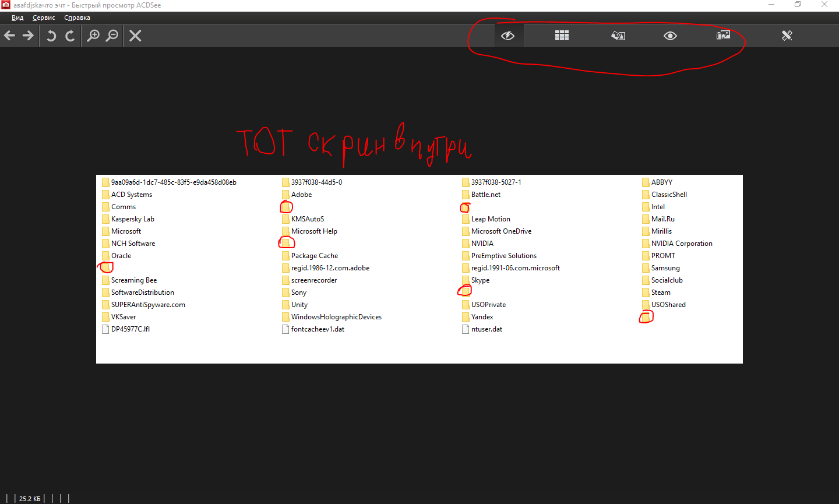Click 'Leap Motion' in the displayed screenshot

pos(491,219)
